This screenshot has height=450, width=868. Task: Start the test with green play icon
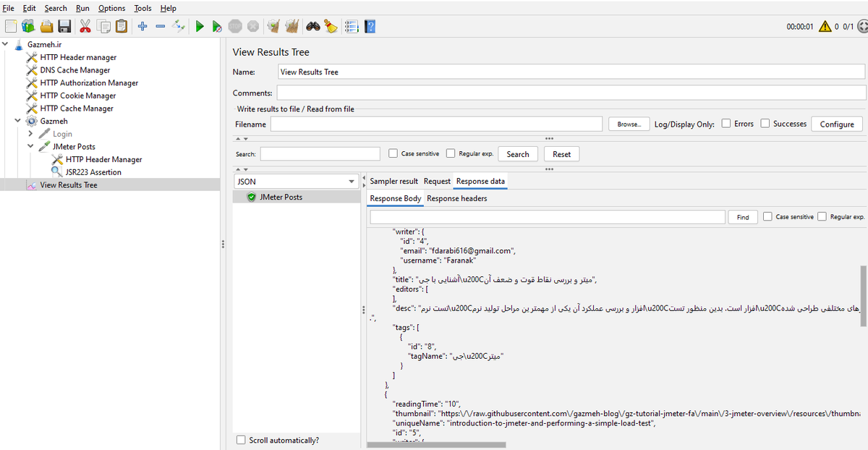200,27
